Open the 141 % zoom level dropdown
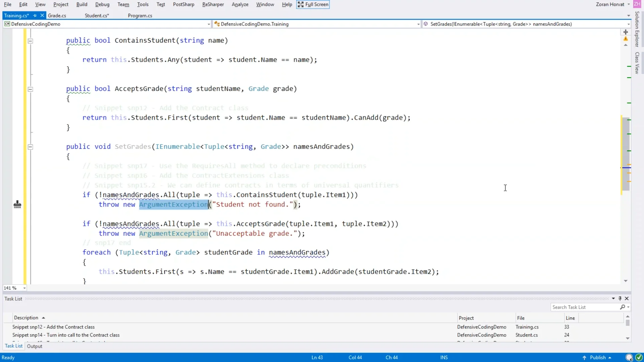644x362 pixels. (x=24, y=288)
